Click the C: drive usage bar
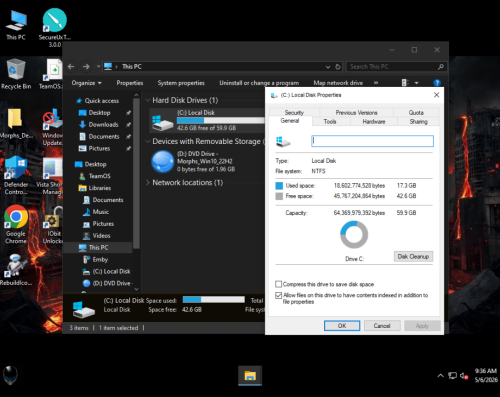This screenshot has width=500, height=397. [x=221, y=120]
